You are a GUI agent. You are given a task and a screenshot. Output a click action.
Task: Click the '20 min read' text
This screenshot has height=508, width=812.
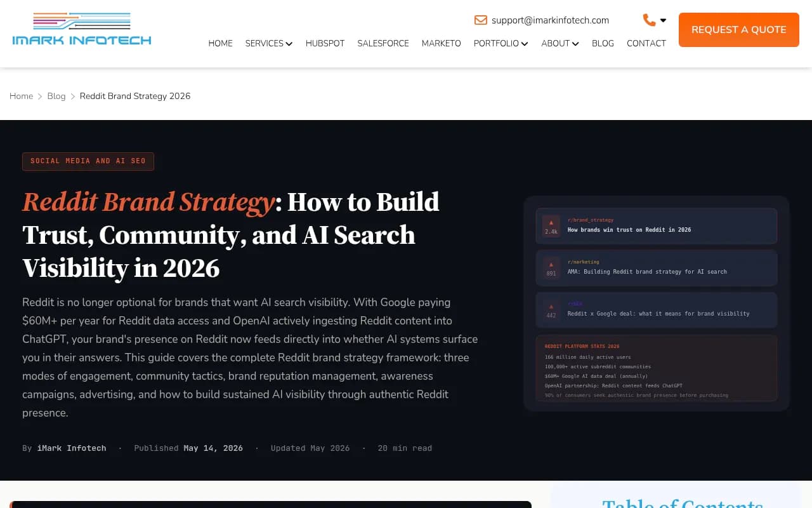coord(405,448)
